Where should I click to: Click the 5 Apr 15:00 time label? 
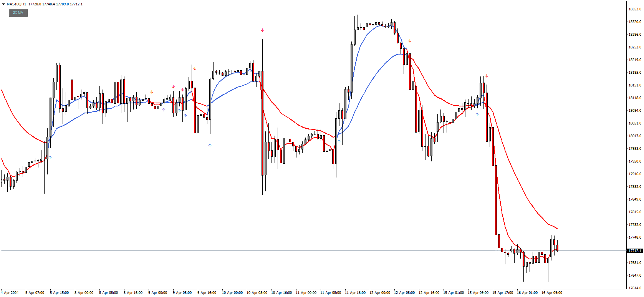tap(59, 293)
